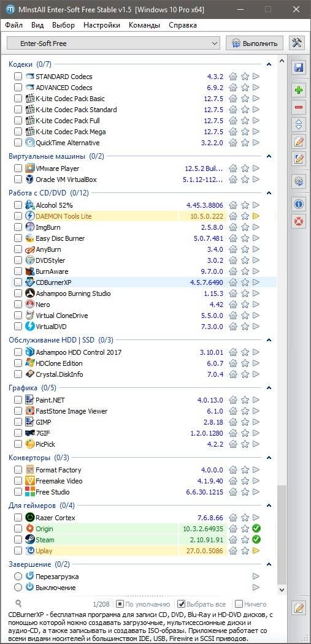This screenshot has width=311, height=644.
Task: Click home icon for STANDARD Codecs
Action: (233, 77)
